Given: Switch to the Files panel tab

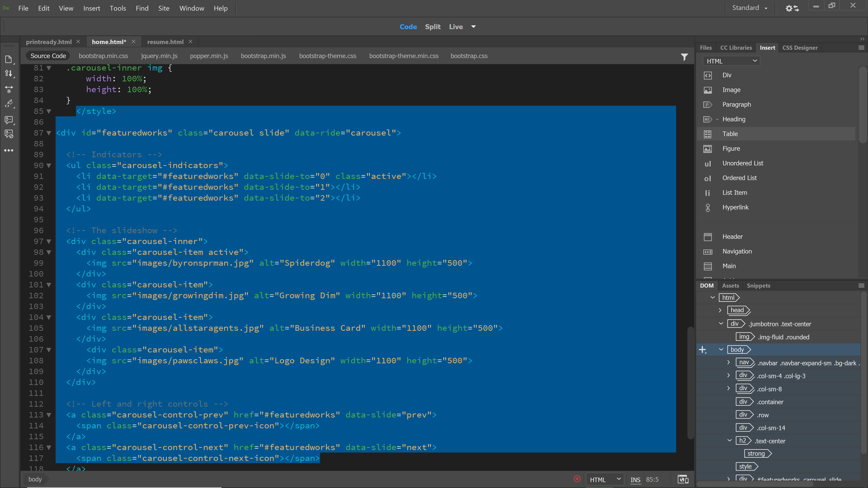Looking at the screenshot, I should point(705,48).
